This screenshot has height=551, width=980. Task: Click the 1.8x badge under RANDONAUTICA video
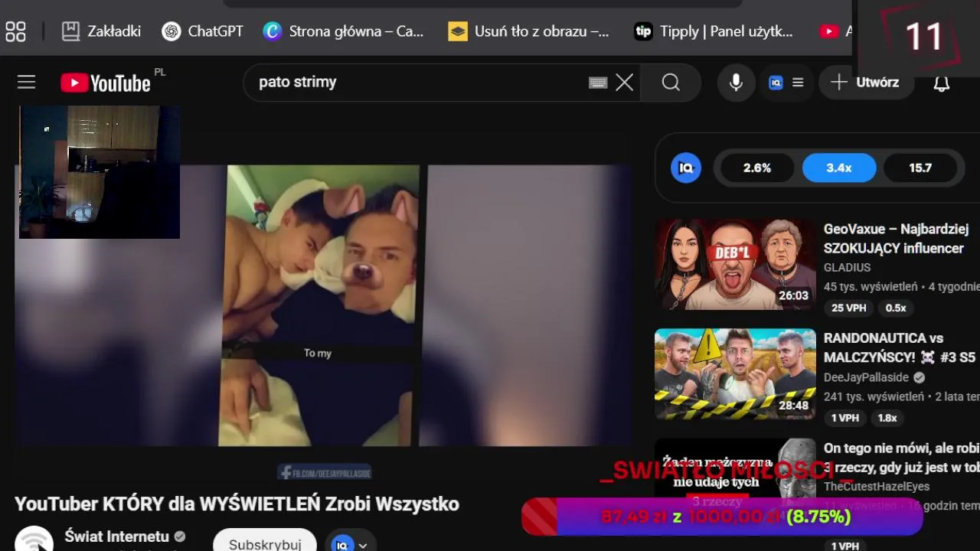pyautogui.click(x=887, y=418)
